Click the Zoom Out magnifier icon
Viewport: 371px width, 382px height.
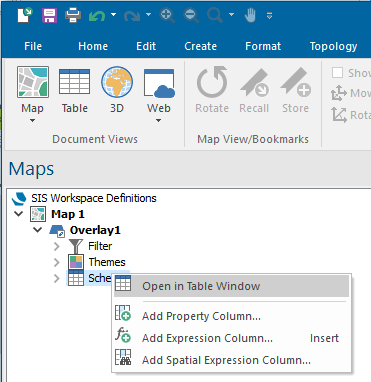[191, 15]
